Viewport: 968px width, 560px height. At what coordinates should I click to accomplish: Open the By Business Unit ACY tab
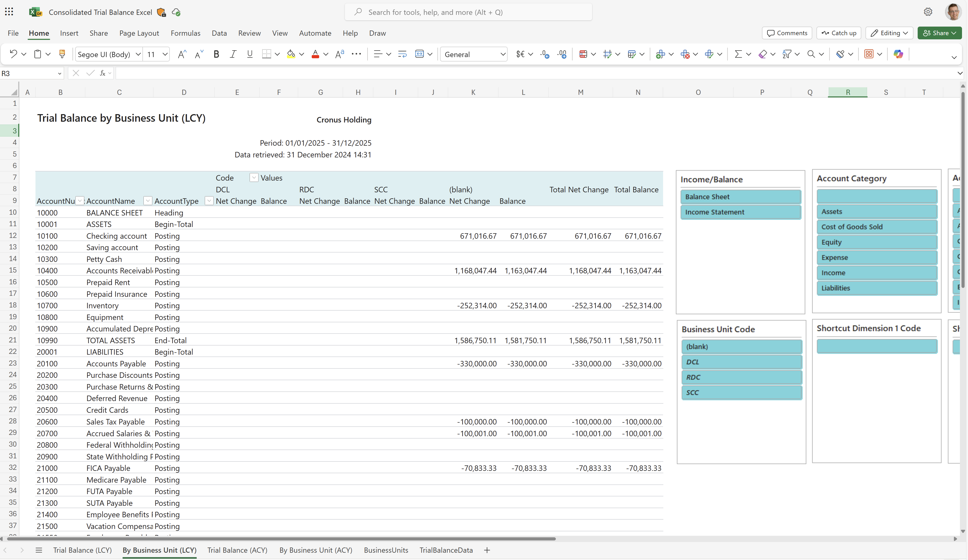(316, 550)
